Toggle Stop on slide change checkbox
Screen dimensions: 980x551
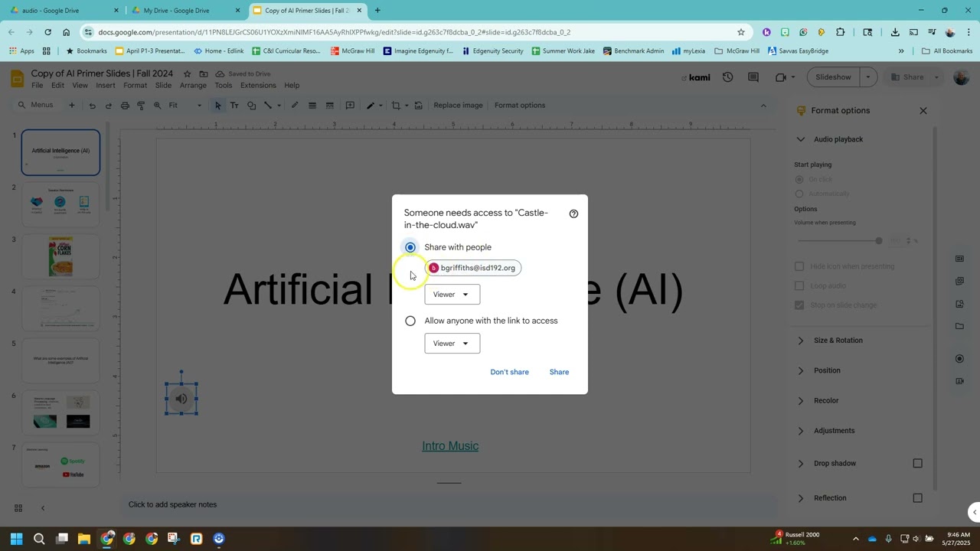(799, 305)
